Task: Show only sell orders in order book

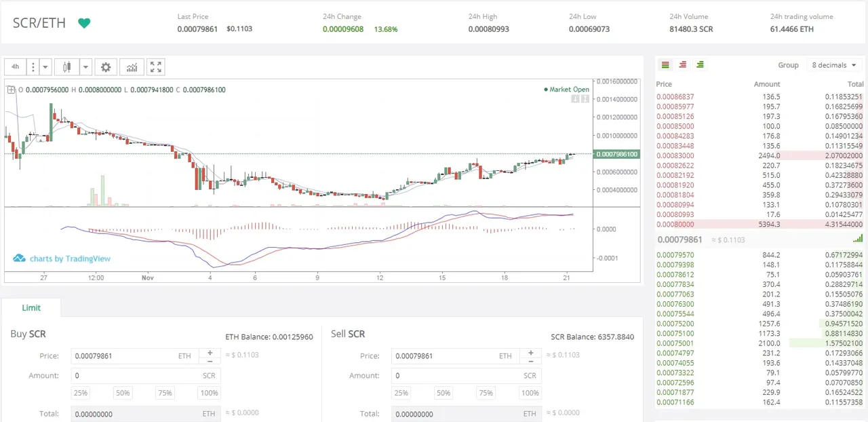Action: (683, 65)
